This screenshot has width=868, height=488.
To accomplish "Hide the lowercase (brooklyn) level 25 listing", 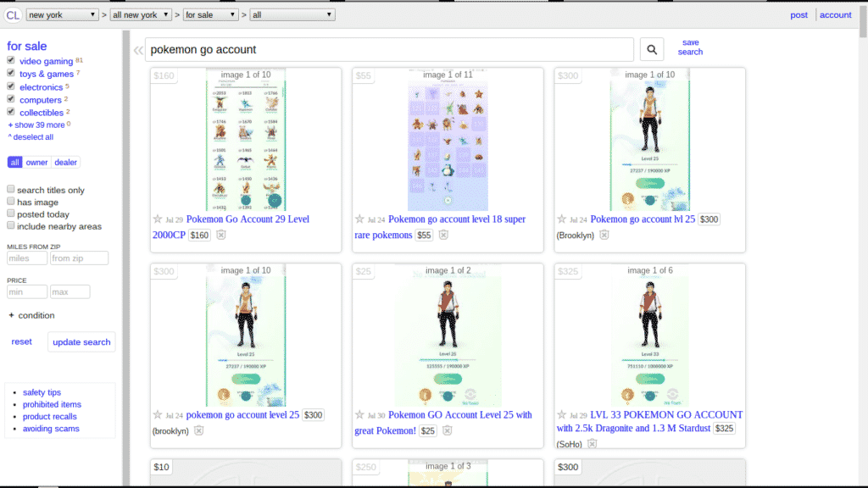I will coord(198,430).
